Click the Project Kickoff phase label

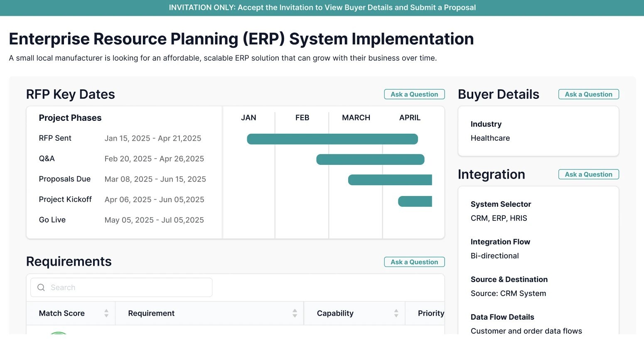pyautogui.click(x=65, y=199)
